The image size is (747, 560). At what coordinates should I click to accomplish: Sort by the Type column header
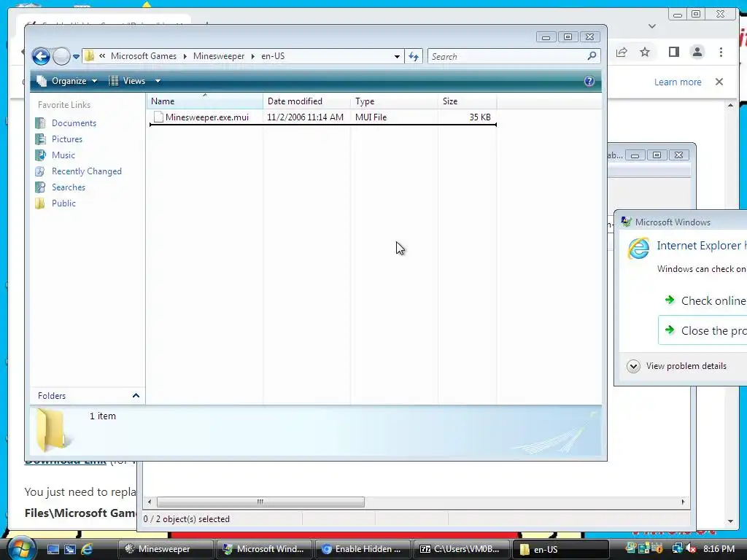[394, 101]
